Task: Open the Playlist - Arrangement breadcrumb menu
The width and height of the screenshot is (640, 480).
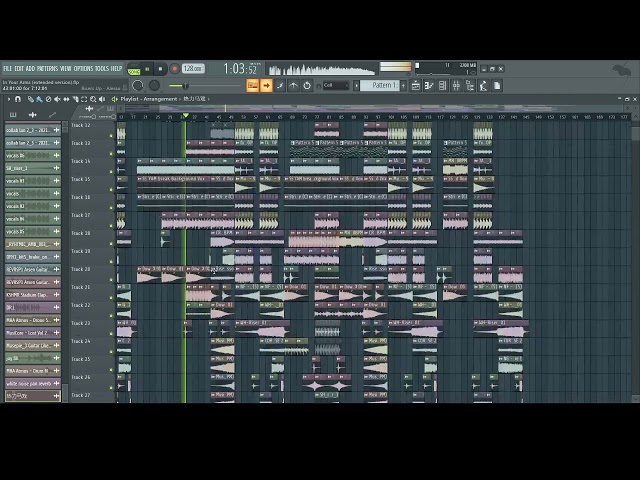Action: pyautogui.click(x=149, y=99)
